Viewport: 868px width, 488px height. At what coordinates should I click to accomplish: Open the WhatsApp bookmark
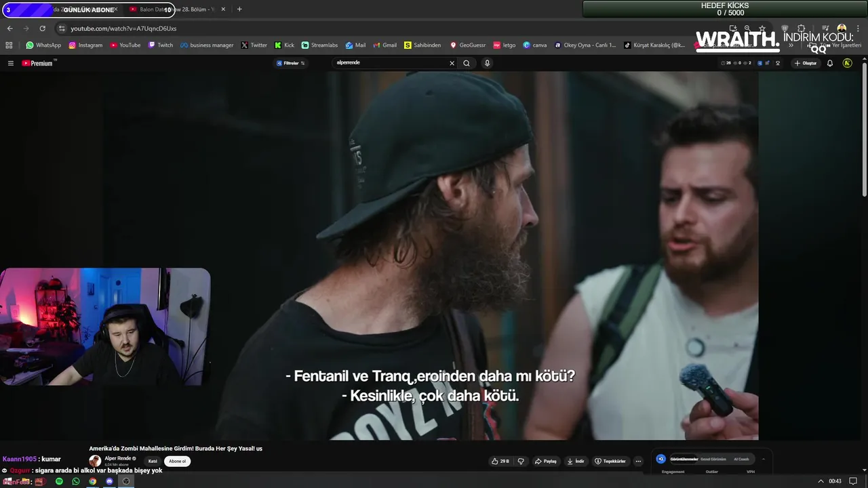pyautogui.click(x=43, y=45)
